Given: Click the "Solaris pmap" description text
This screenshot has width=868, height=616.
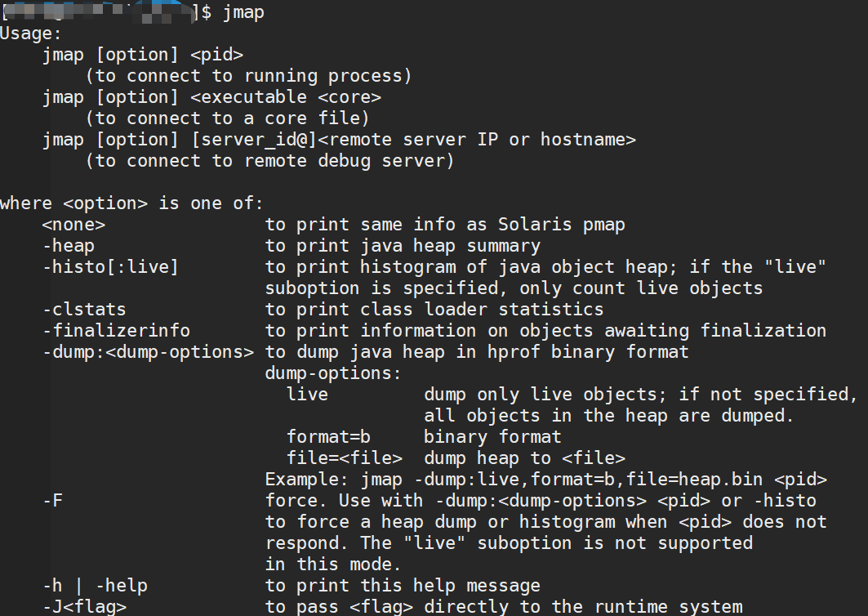Looking at the screenshot, I should click(x=561, y=225).
